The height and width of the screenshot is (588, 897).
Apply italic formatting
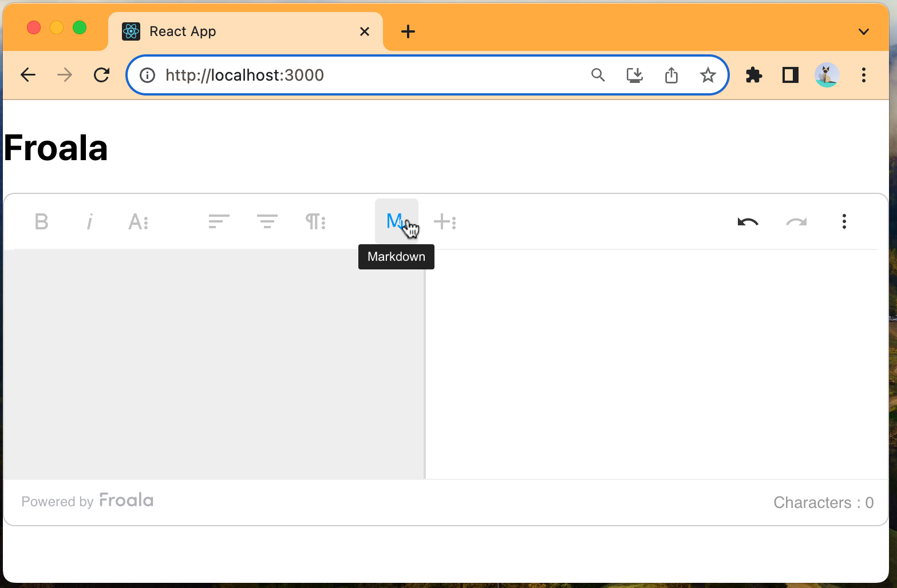pos(89,222)
